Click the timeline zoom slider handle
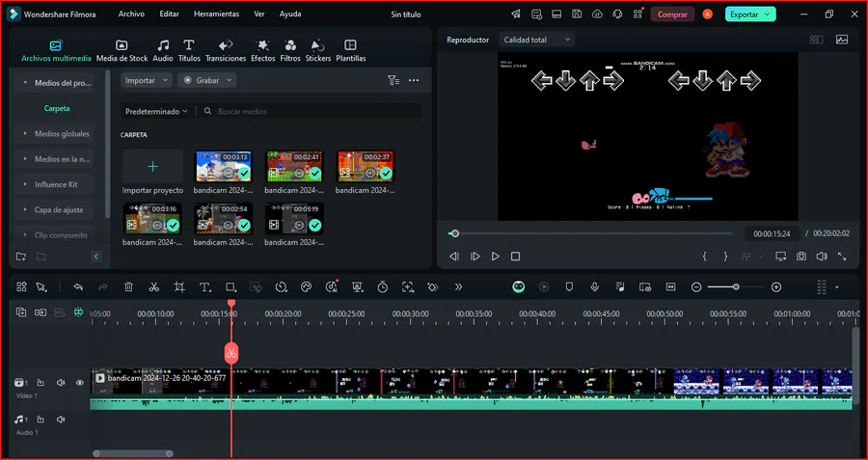 [736, 286]
